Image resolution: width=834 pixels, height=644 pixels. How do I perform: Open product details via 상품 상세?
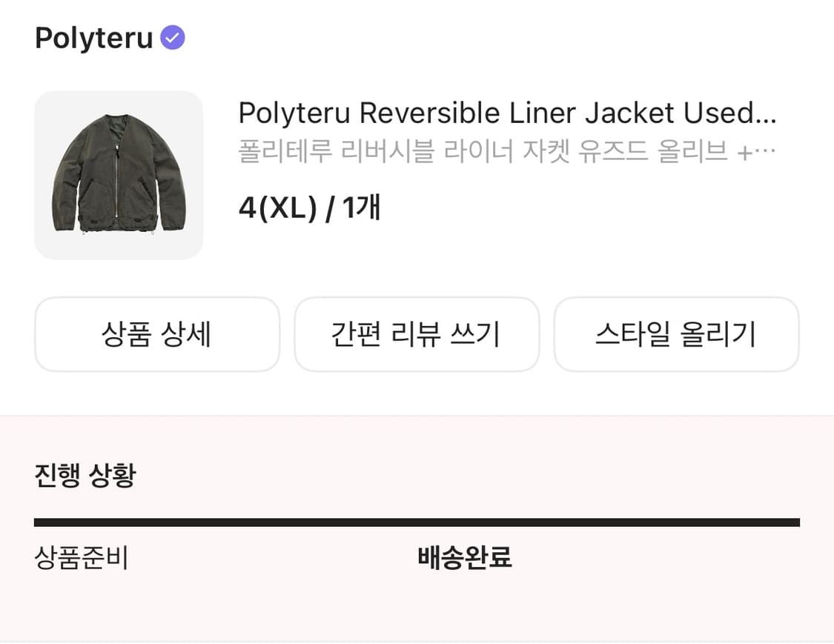[x=157, y=334]
